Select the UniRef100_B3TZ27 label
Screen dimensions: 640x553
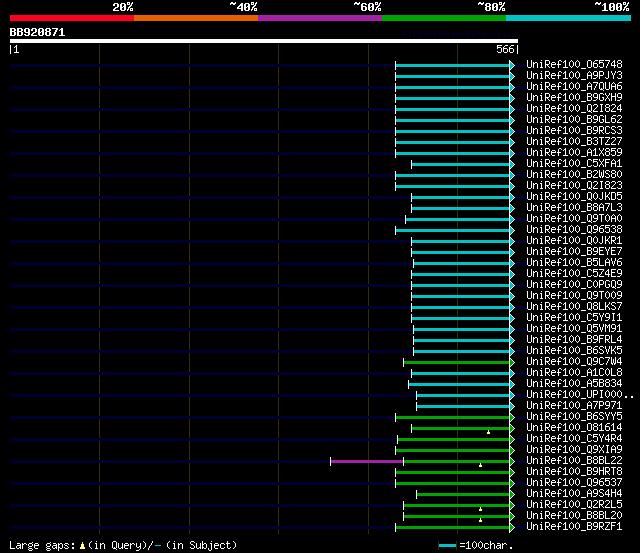click(574, 142)
